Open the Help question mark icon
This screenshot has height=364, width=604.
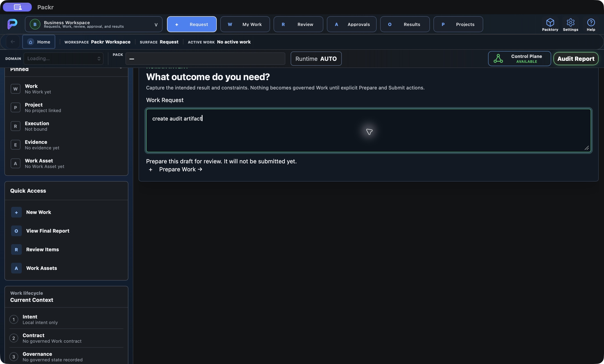pyautogui.click(x=591, y=22)
